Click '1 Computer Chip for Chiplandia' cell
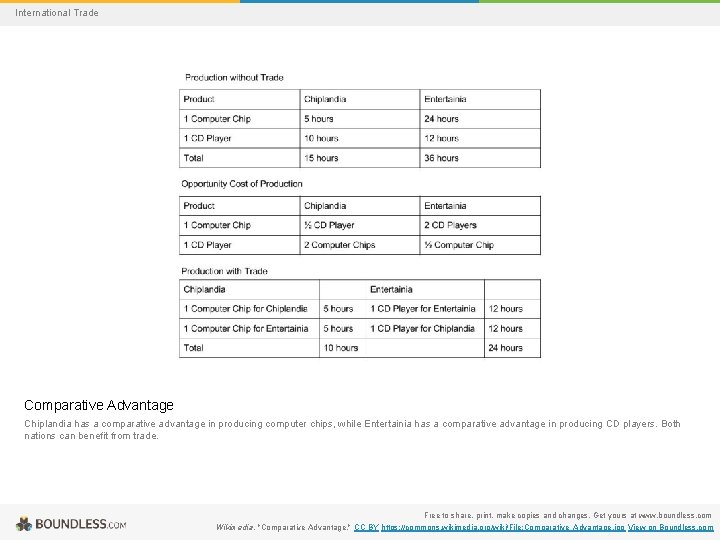 249,309
